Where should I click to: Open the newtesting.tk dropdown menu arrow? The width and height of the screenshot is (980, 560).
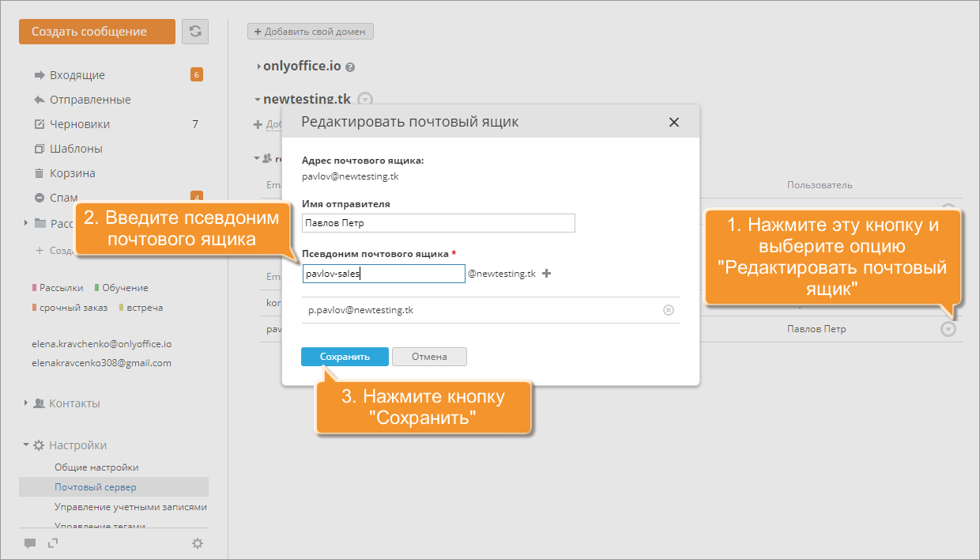(x=365, y=100)
